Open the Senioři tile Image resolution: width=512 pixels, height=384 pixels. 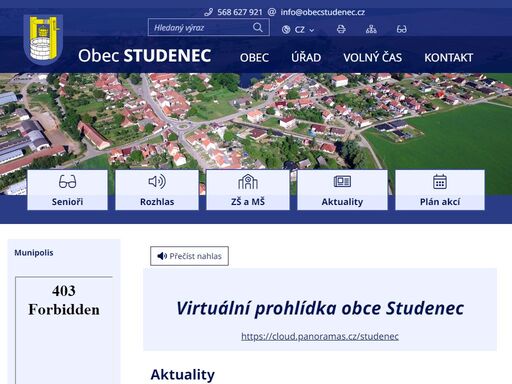(67, 190)
